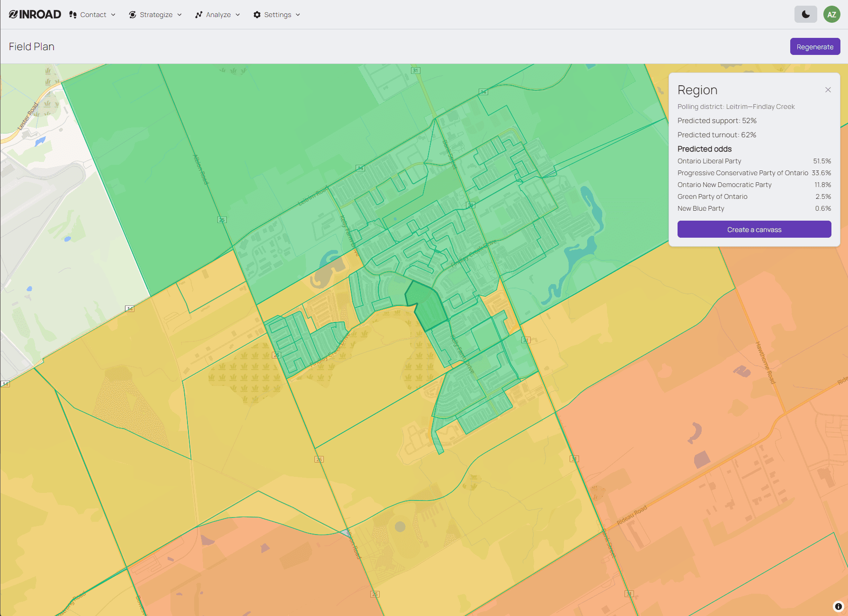Expand the Settings dropdown chevron
The width and height of the screenshot is (848, 616).
pos(298,15)
